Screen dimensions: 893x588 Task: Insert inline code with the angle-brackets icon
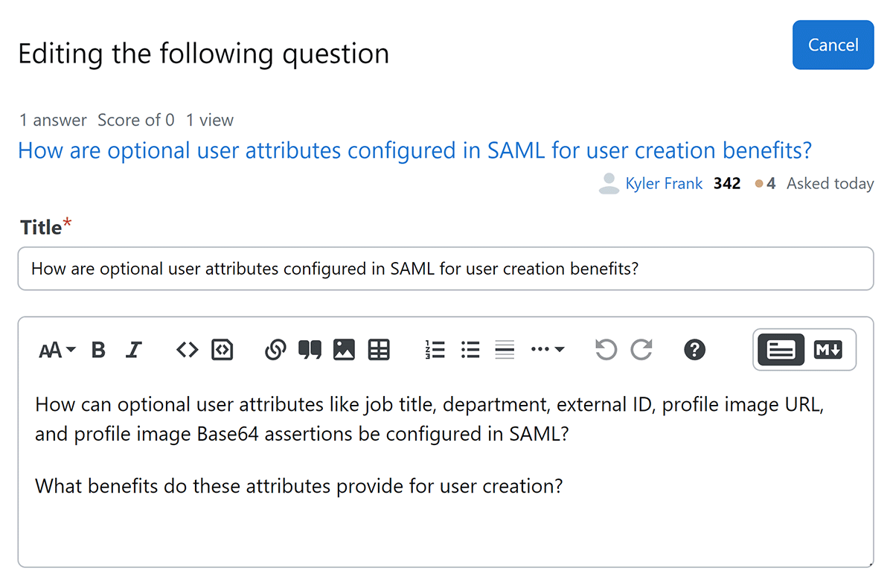[187, 350]
